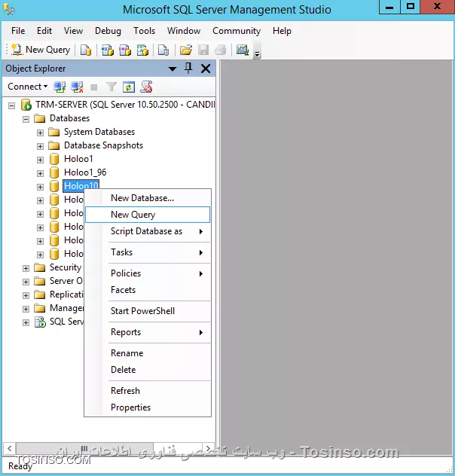Click Connect Object Explorer icon

[60, 87]
